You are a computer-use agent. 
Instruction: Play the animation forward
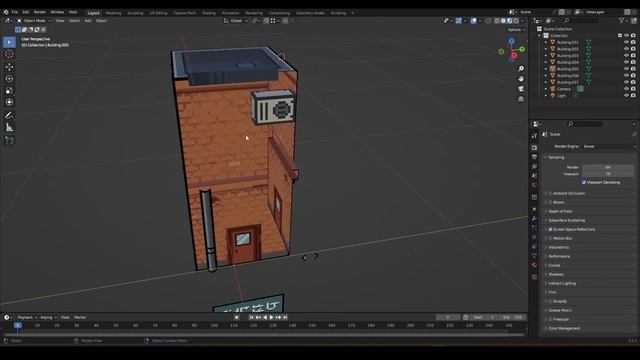271,317
